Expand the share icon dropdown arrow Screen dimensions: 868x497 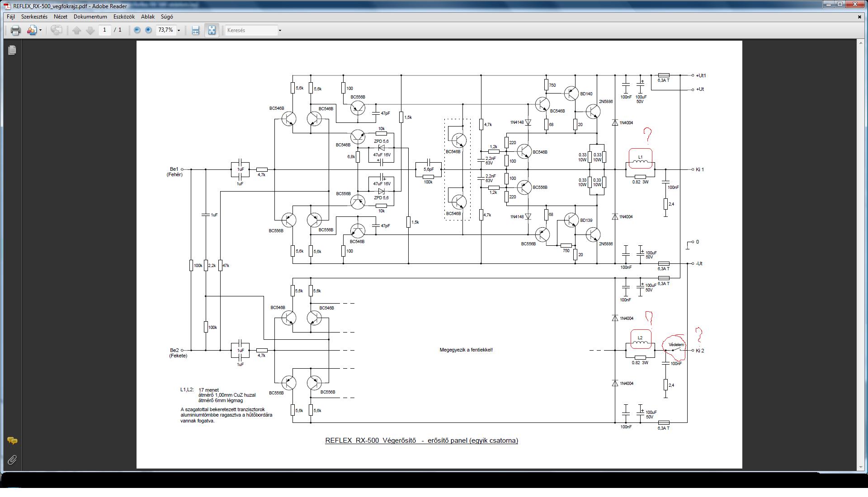pos(41,30)
